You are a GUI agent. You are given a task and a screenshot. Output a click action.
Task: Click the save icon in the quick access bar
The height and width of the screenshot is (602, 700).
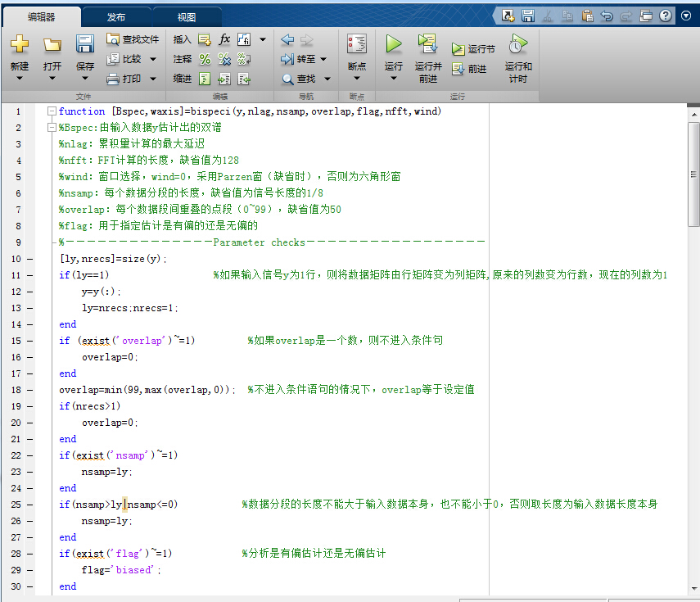click(x=528, y=16)
